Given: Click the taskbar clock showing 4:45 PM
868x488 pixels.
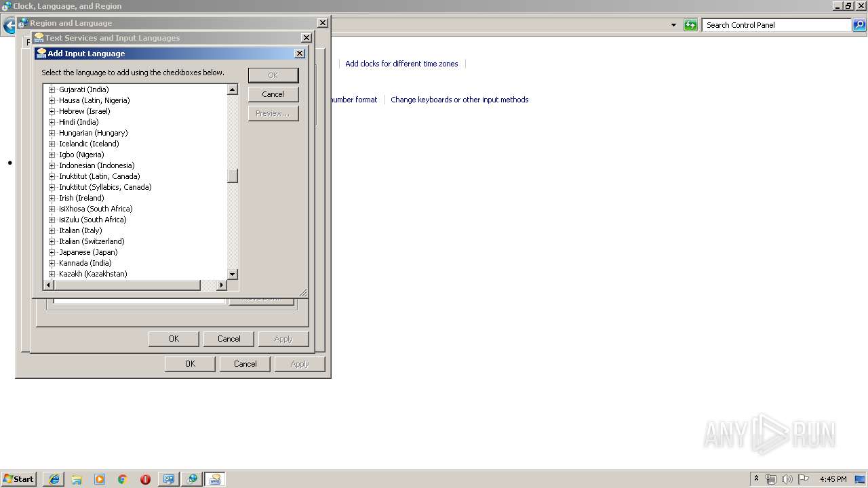Looking at the screenshot, I should click(833, 479).
